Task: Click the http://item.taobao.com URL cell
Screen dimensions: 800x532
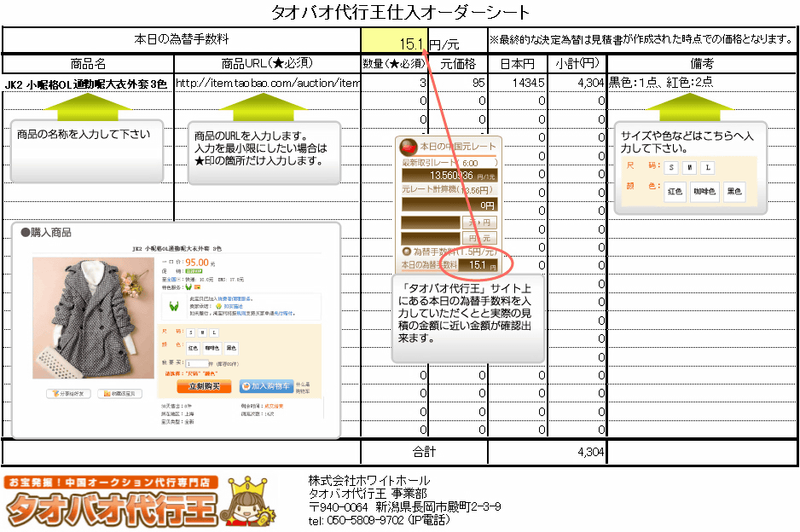Action: click(x=267, y=83)
